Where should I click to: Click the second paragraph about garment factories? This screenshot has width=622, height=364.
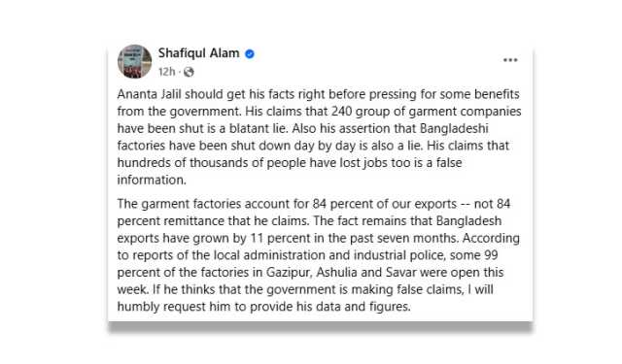[x=319, y=255]
